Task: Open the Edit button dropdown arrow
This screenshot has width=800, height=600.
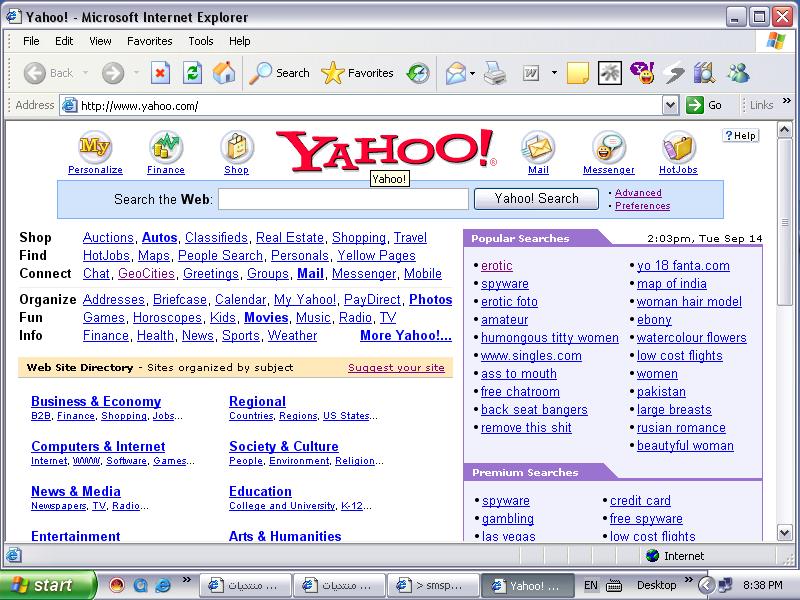Action: tap(554, 73)
